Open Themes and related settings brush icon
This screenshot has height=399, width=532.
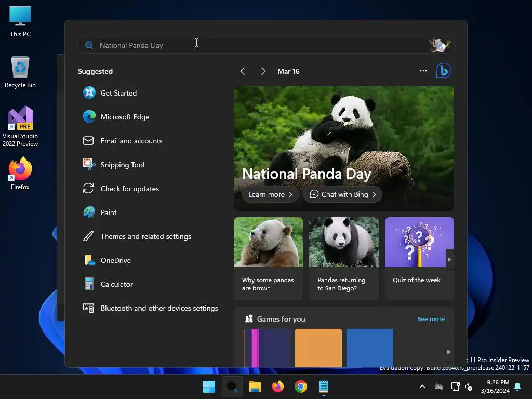point(88,236)
